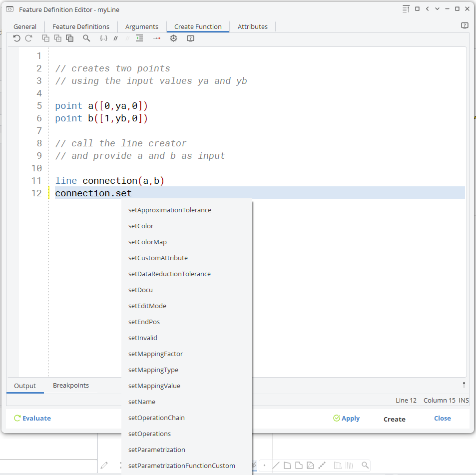Click code line 11 'line connection(a,b)'
Viewport: 476px width, 475px height.
click(109, 181)
